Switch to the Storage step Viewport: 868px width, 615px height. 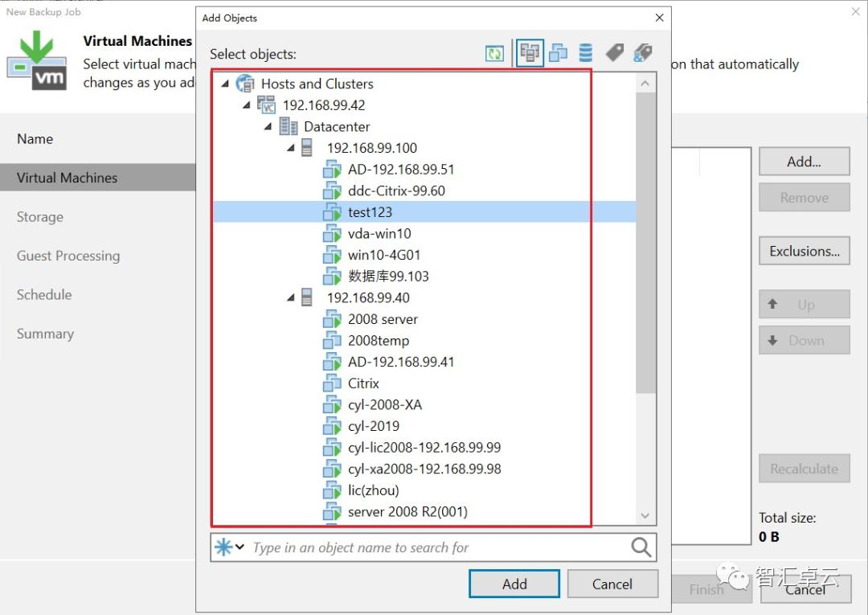pyautogui.click(x=40, y=216)
